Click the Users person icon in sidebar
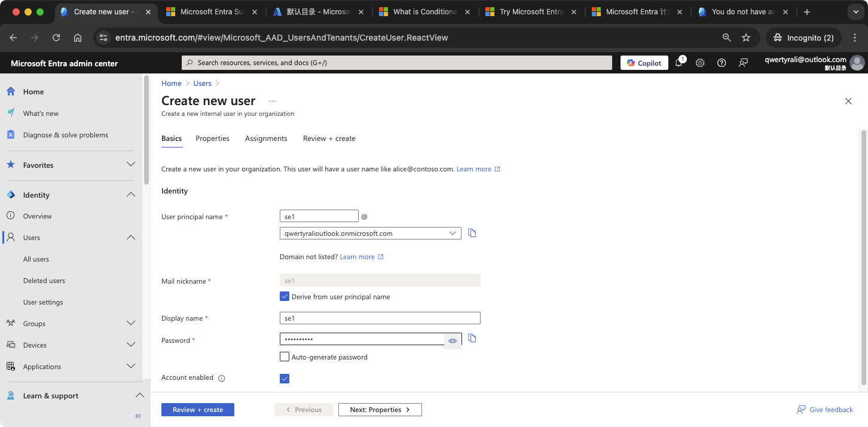 (11, 237)
